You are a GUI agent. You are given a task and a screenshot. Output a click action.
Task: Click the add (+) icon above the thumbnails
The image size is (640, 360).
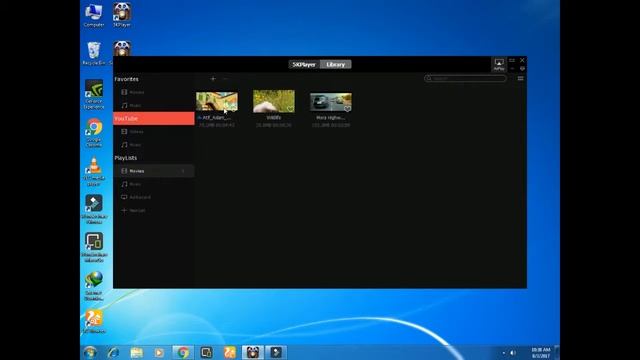[x=213, y=78]
